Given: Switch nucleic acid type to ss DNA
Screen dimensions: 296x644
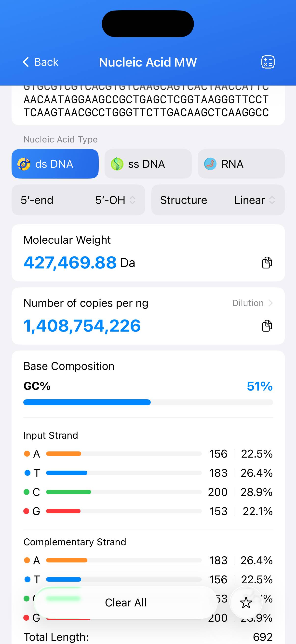Looking at the screenshot, I should (148, 164).
